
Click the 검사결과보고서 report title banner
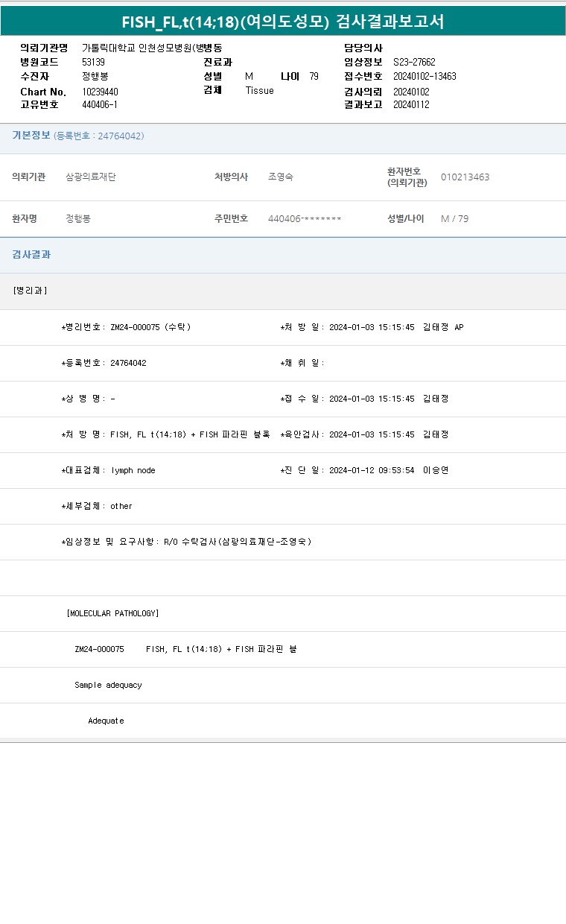283,21
